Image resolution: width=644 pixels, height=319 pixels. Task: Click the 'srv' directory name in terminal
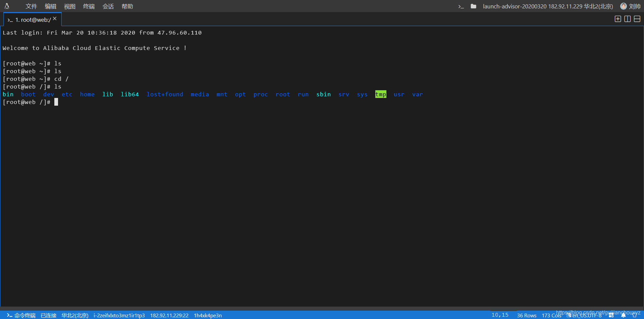coord(344,94)
